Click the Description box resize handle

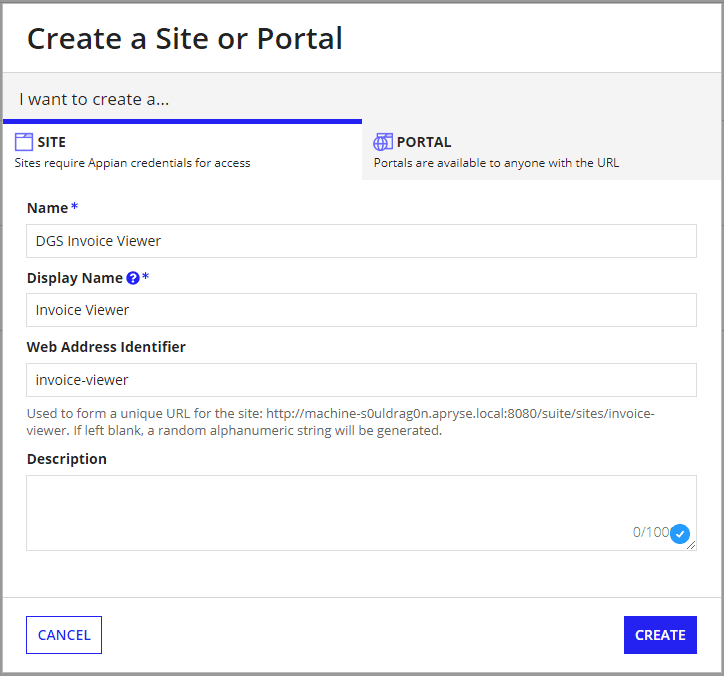pos(692,546)
